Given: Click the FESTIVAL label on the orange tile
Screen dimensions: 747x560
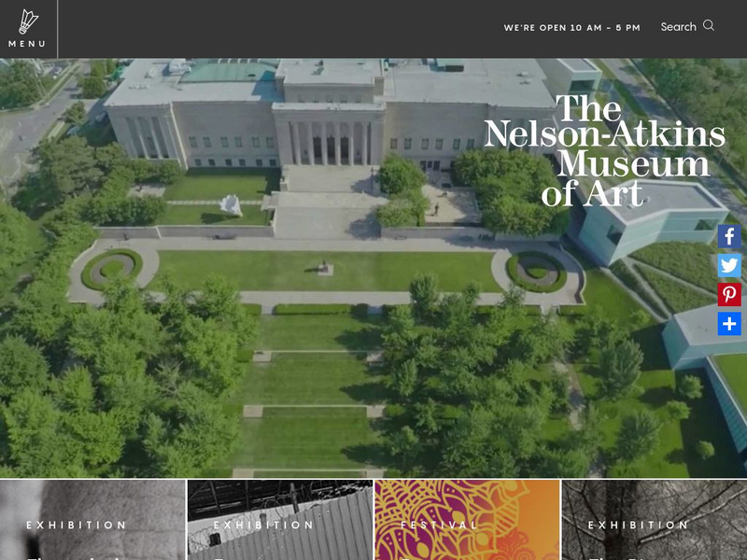Looking at the screenshot, I should pyautogui.click(x=439, y=525).
